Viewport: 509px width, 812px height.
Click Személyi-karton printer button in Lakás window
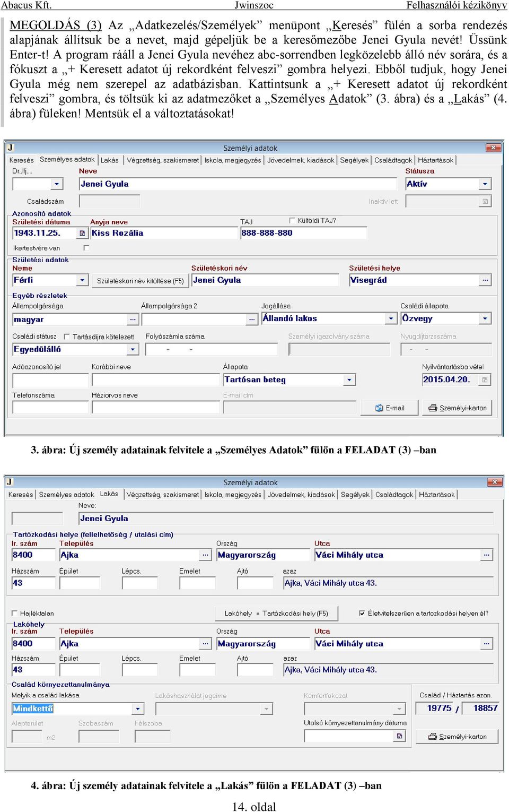coord(457,737)
